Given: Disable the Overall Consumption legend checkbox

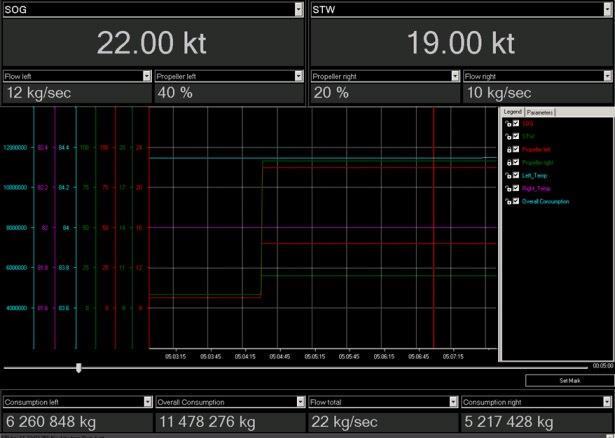Looking at the screenshot, I should (517, 201).
